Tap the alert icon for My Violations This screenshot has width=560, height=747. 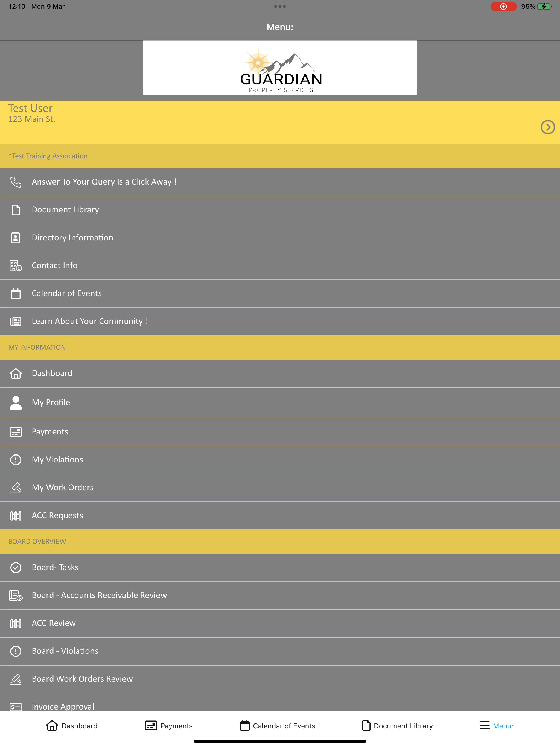(x=16, y=460)
